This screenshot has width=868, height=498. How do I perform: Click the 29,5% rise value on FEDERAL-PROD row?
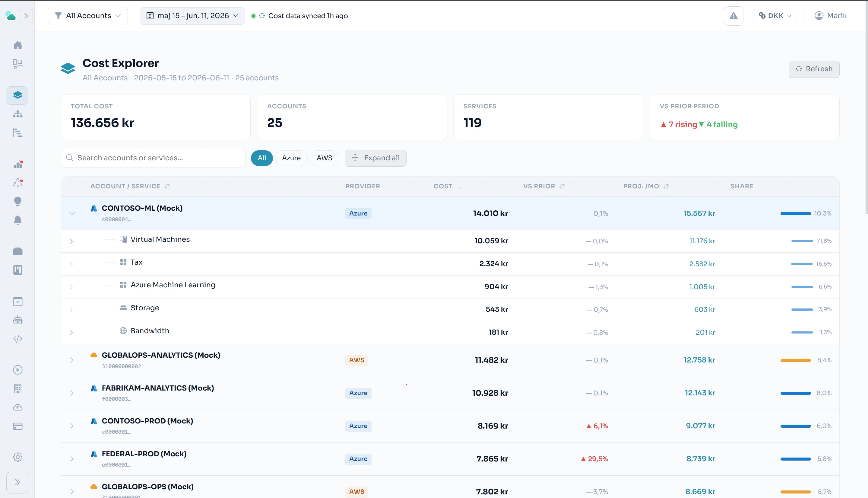(594, 459)
